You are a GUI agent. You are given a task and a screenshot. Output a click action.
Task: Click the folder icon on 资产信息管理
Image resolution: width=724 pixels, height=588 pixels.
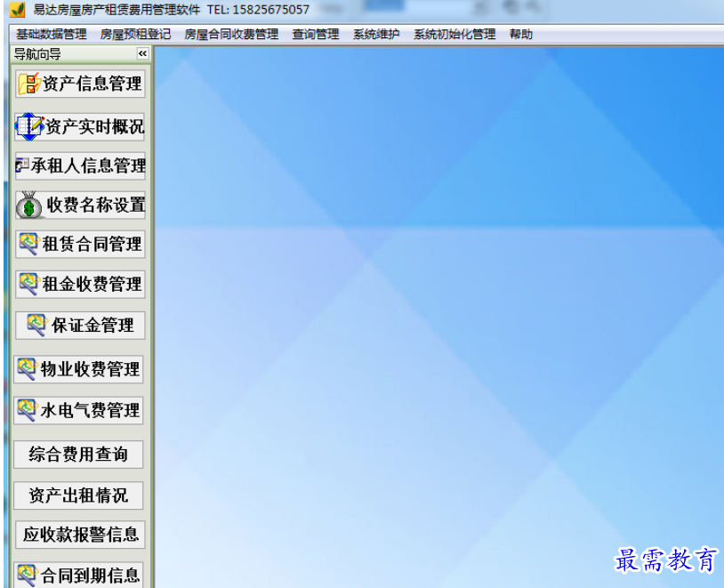(28, 84)
